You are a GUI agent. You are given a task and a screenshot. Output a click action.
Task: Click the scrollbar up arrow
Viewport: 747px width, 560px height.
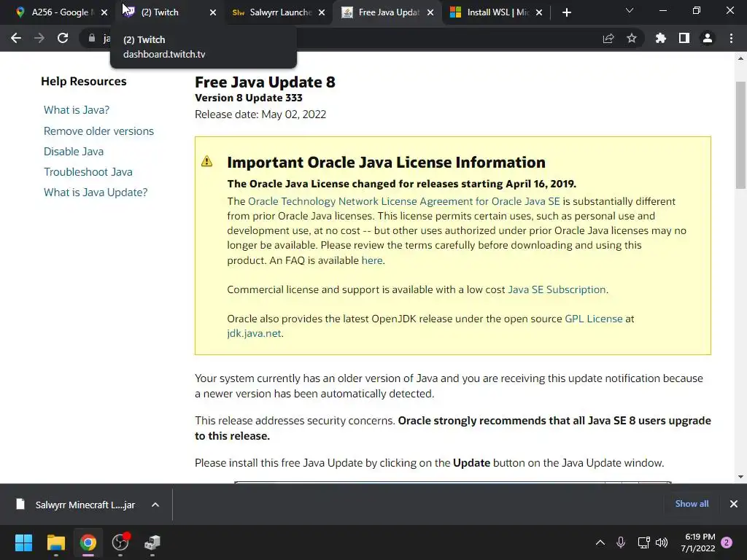coord(740,58)
